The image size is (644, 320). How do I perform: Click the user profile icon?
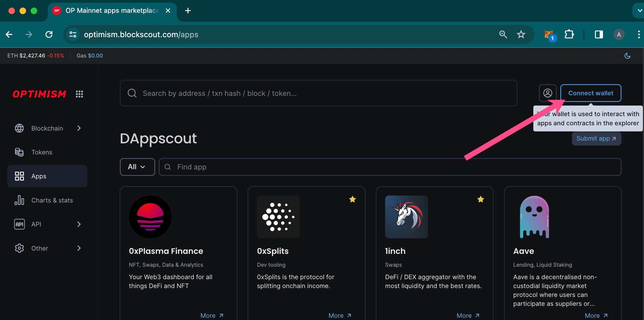click(547, 93)
